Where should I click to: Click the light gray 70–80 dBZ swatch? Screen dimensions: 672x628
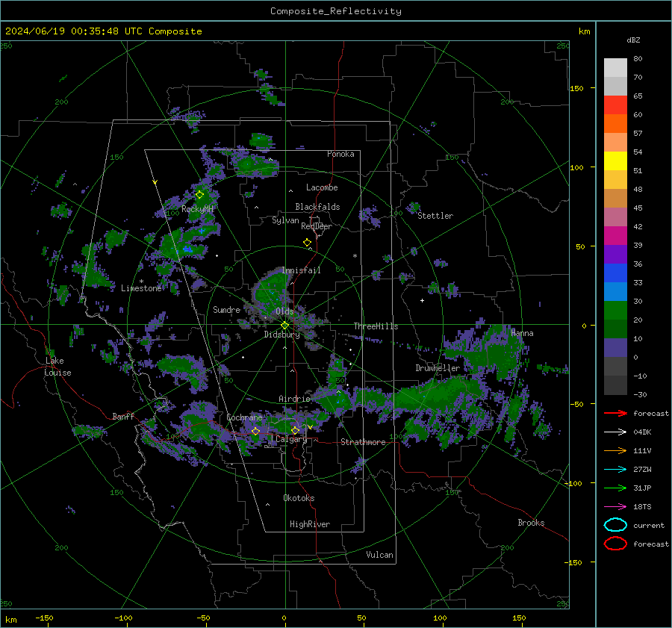[x=615, y=67]
